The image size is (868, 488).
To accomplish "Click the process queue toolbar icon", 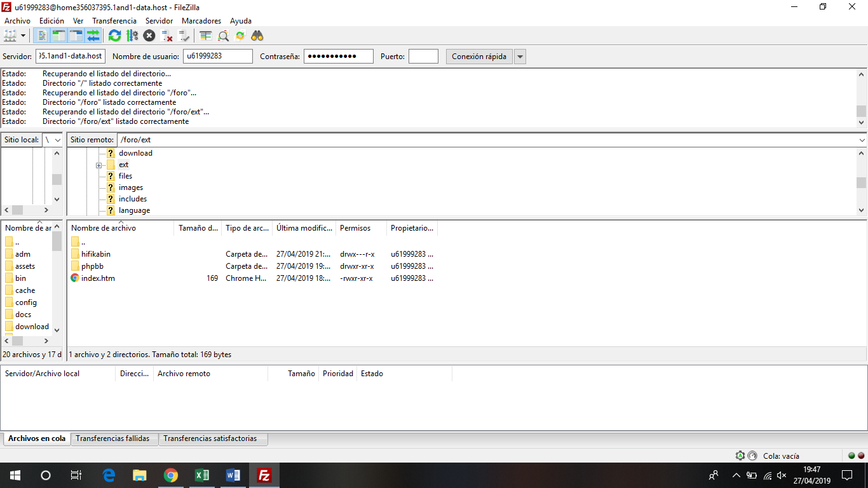I will click(132, 36).
